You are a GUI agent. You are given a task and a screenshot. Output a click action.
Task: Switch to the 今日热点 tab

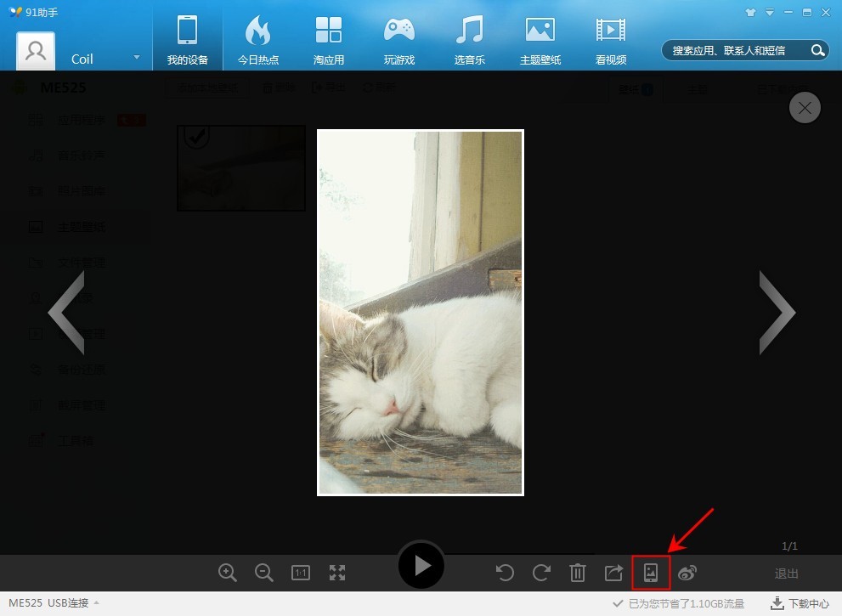[x=258, y=41]
